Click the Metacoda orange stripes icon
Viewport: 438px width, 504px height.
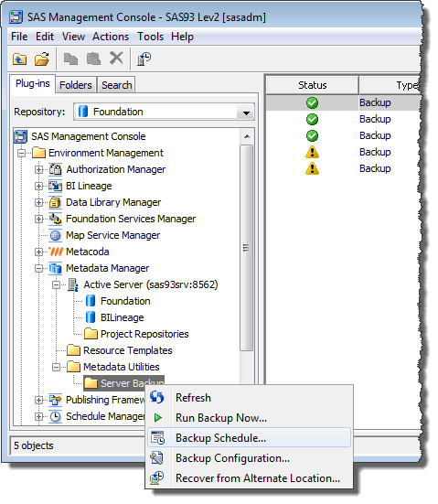click(55, 252)
